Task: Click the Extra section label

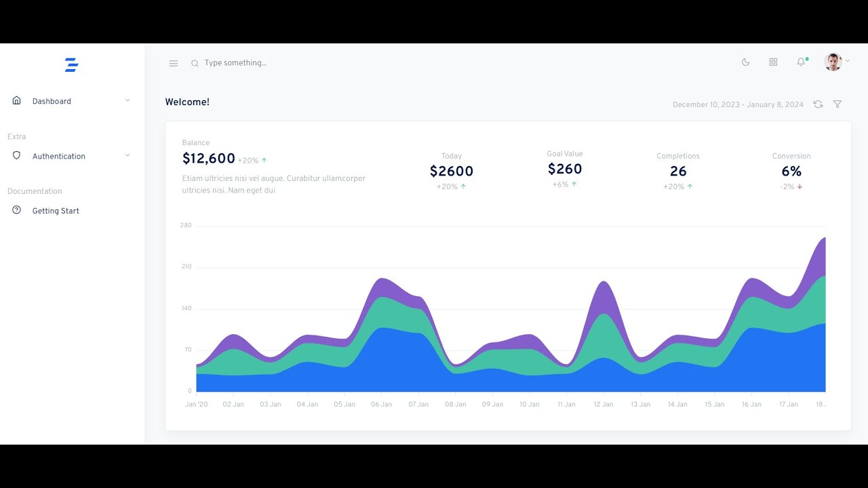Action: tap(17, 137)
